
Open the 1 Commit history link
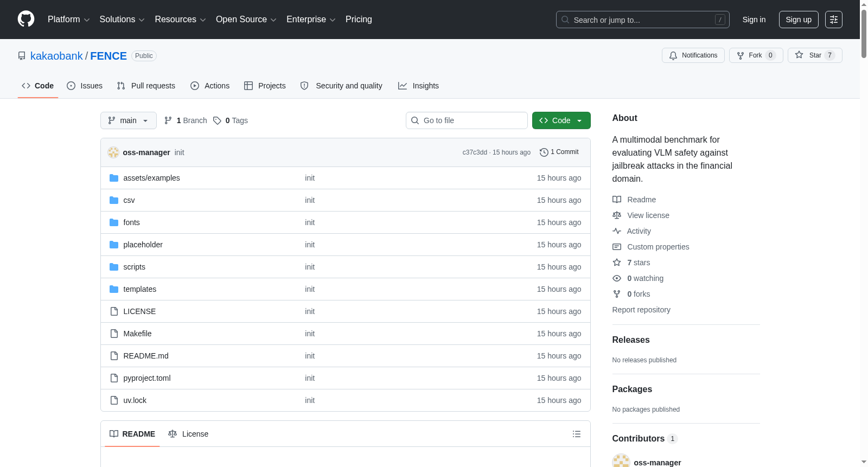(559, 152)
